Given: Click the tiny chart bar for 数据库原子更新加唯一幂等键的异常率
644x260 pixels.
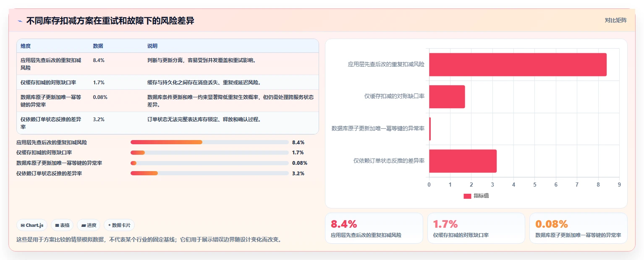Looking at the screenshot, I should (x=430, y=129).
